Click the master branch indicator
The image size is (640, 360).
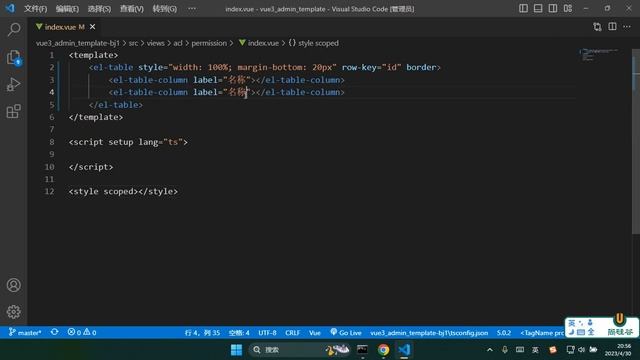(x=25, y=333)
